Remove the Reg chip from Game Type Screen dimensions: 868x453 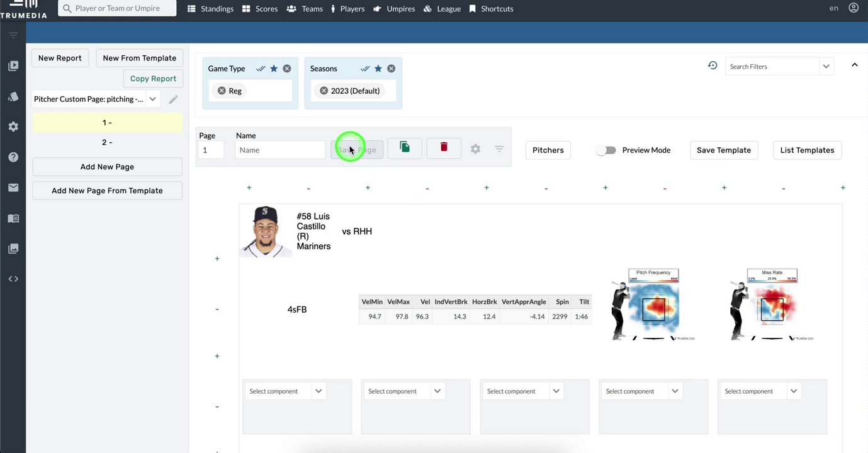tap(222, 91)
